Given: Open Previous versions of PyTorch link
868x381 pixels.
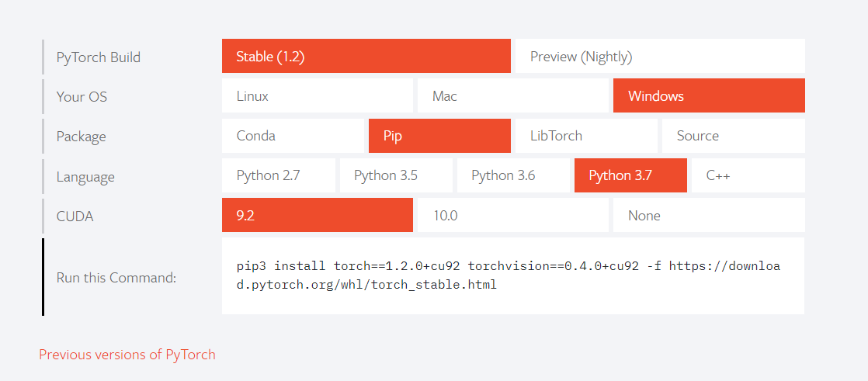Looking at the screenshot, I should click(127, 355).
